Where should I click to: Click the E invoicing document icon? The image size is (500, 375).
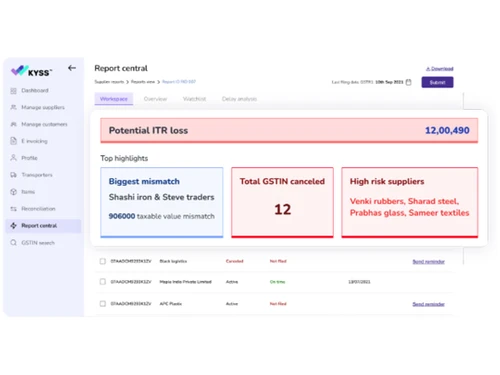coord(13,141)
